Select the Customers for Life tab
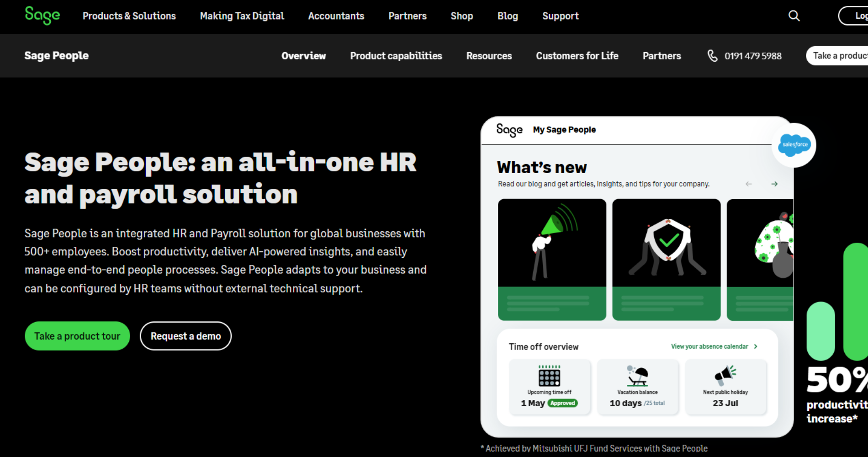The image size is (868, 457). [x=577, y=56]
